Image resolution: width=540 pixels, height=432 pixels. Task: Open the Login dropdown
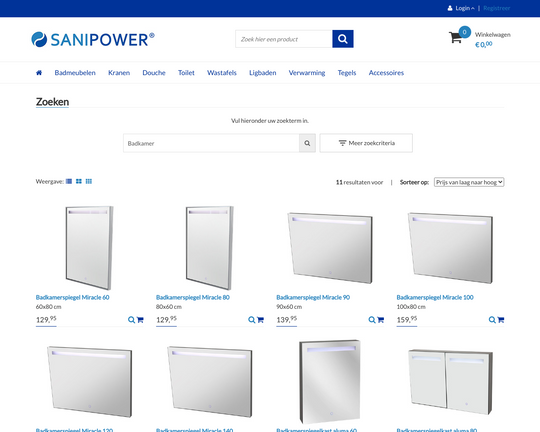tap(465, 8)
